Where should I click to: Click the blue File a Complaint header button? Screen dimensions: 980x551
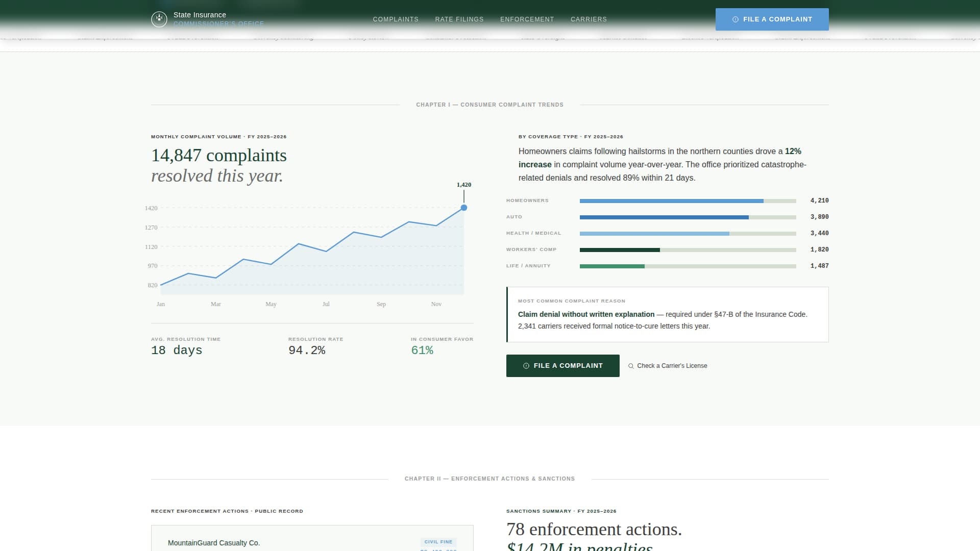(772, 19)
